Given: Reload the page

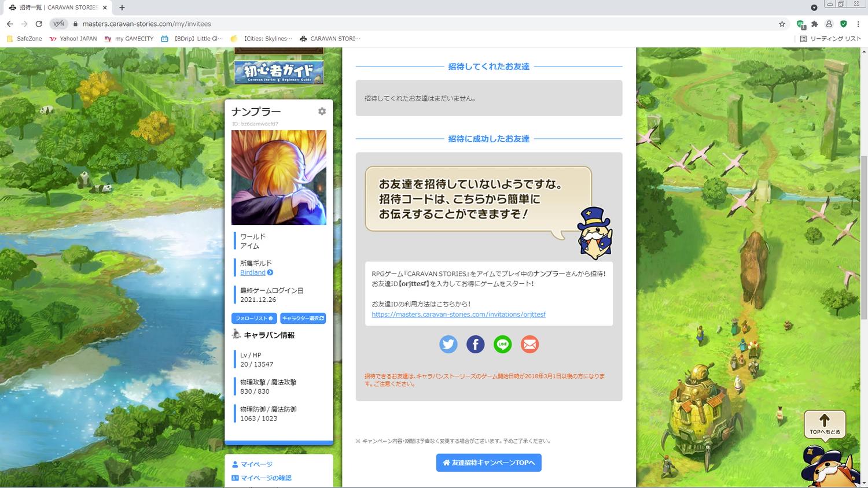Looking at the screenshot, I should (39, 24).
